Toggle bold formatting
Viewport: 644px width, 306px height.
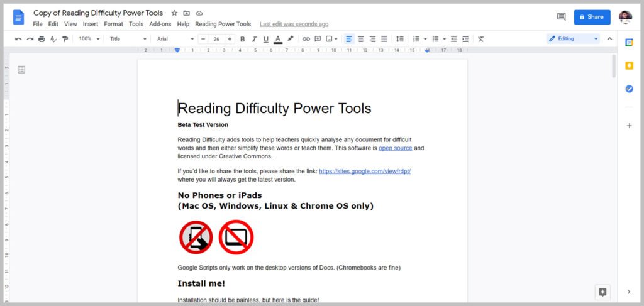tap(242, 39)
